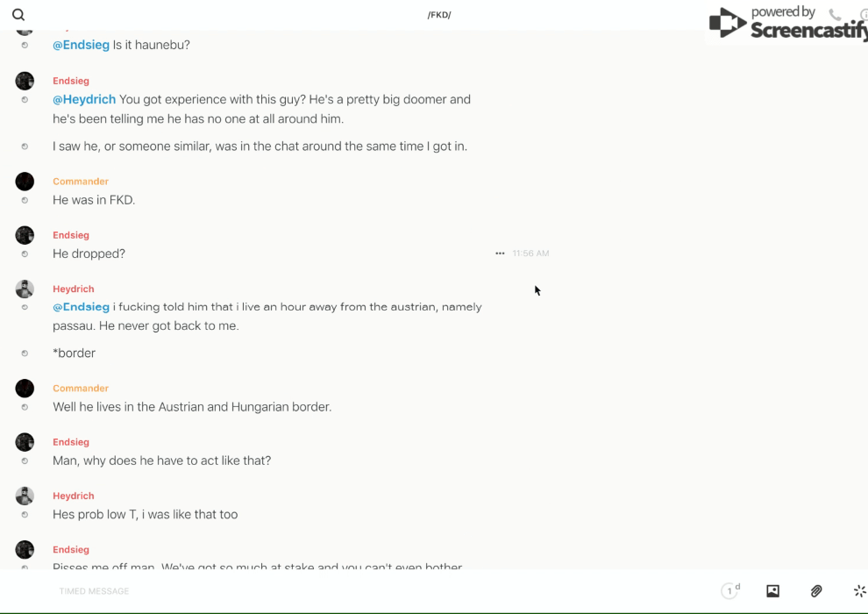The image size is (868, 614).
Task: Click the Heydrich name above the low T message
Action: pos(74,496)
